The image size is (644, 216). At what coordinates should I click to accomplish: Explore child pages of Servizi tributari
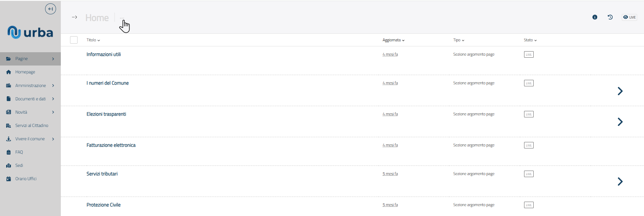pos(620,182)
